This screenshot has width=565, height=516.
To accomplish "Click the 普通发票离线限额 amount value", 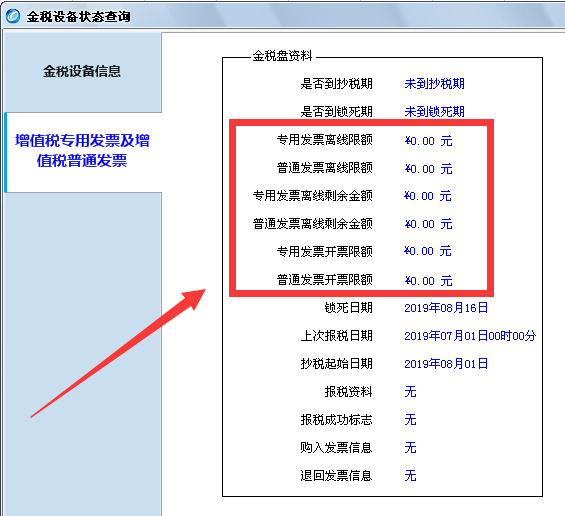I will point(428,169).
